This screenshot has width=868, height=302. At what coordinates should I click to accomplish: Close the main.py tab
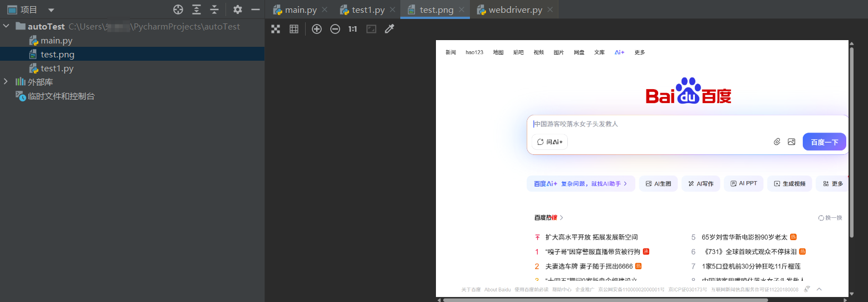coord(325,10)
